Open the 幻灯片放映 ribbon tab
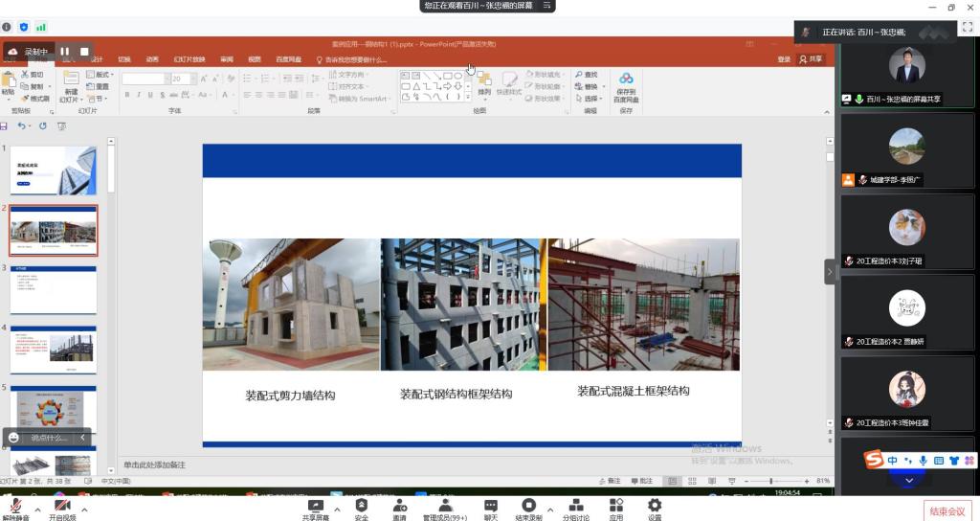The image size is (980, 521). click(x=189, y=59)
